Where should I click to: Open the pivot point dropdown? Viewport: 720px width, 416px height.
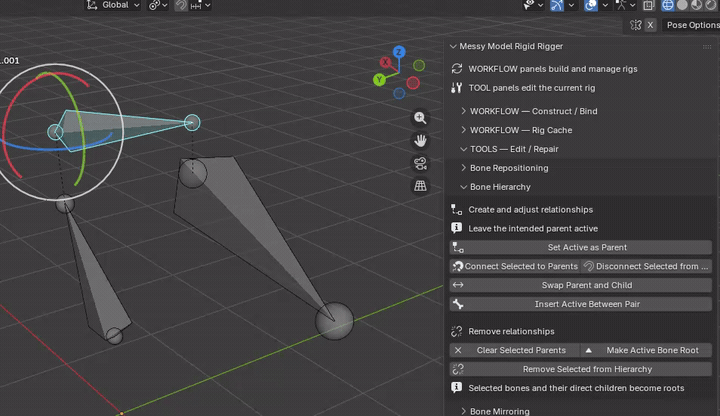click(x=158, y=5)
